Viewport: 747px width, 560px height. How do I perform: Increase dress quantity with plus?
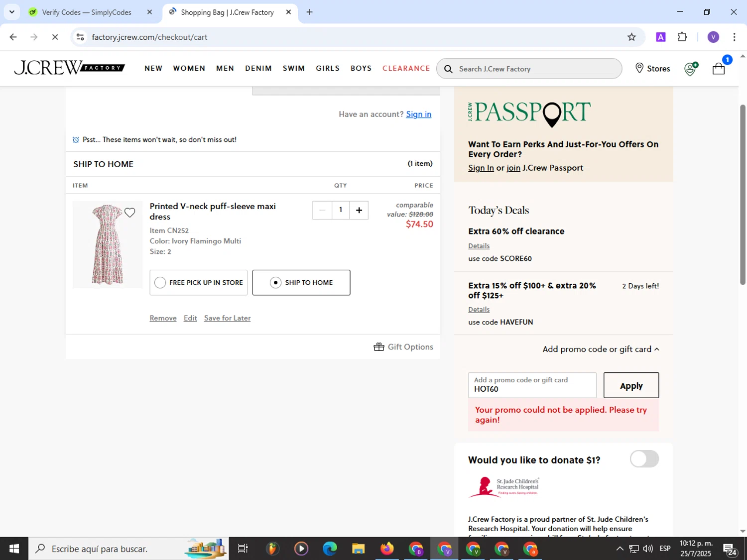coord(359,210)
